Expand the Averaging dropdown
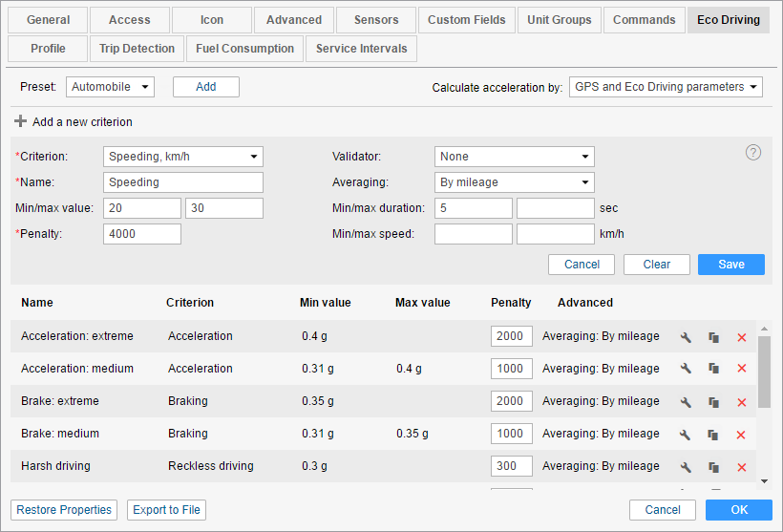 click(514, 182)
